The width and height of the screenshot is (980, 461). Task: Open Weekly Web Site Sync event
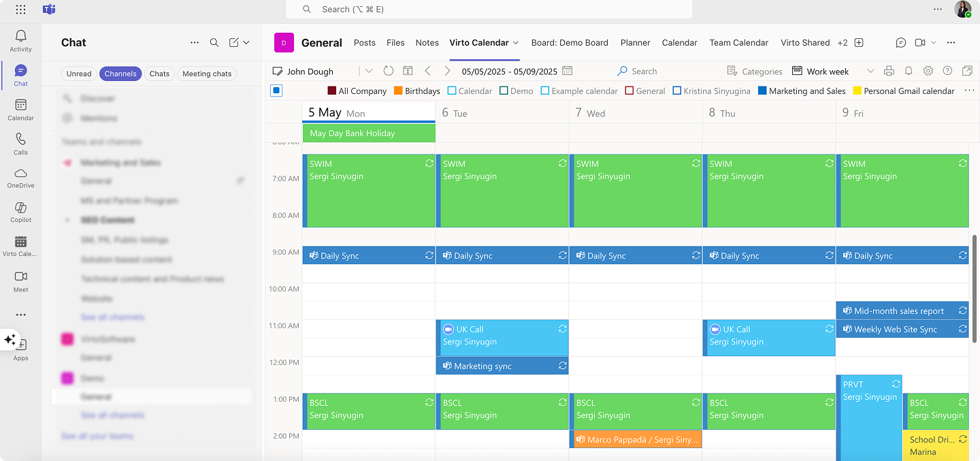tap(902, 329)
